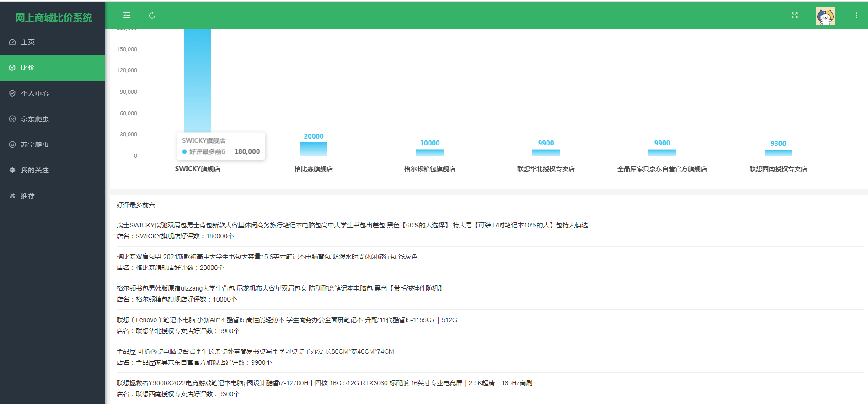Click the 格尔顿箱包旗舰店 bar labeled 10000
Viewport: 868px width, 404px height.
[x=430, y=153]
